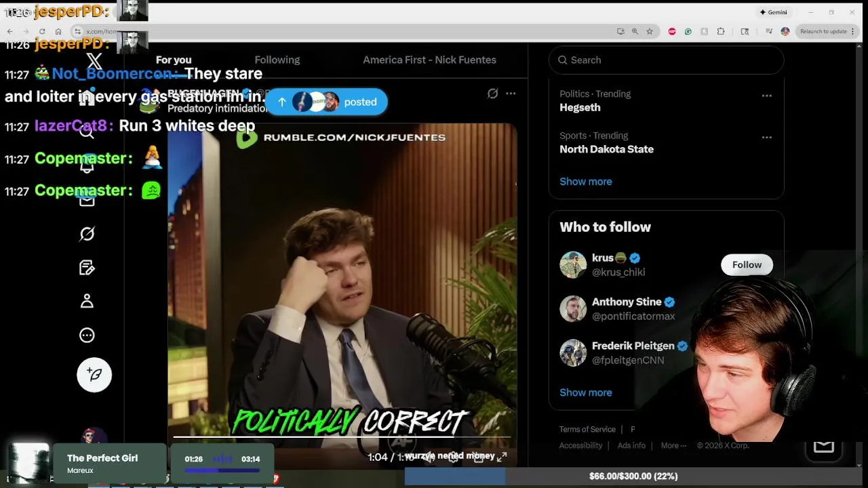Click the $66.00/$300.00 donation goal bar
Image resolution: width=868 pixels, height=488 pixels.
click(x=633, y=476)
